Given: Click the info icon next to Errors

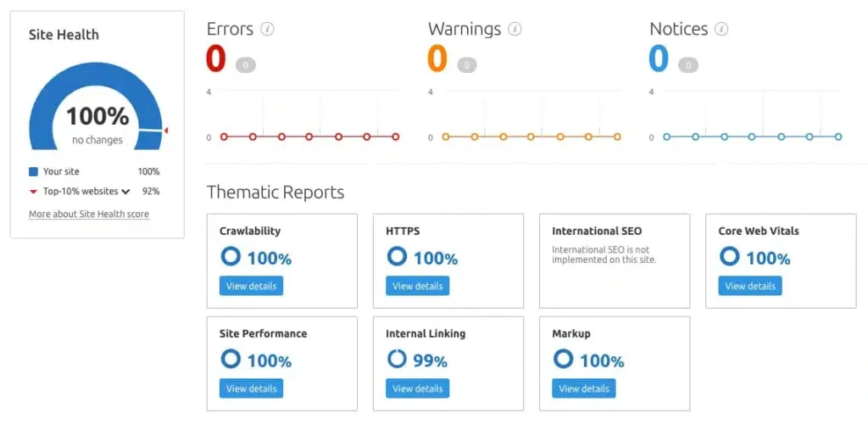Looking at the screenshot, I should pyautogui.click(x=268, y=29).
